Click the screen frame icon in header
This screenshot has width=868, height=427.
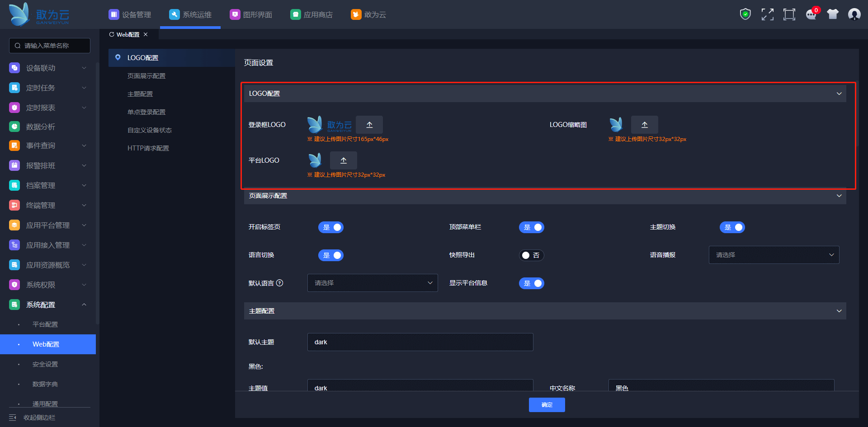(789, 14)
